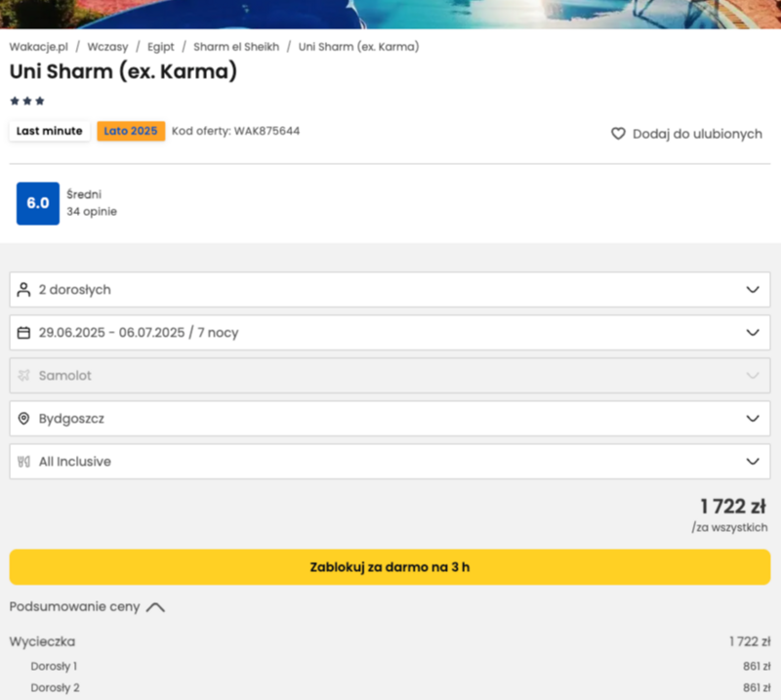Click the 6.0 rating badge

pos(38,203)
